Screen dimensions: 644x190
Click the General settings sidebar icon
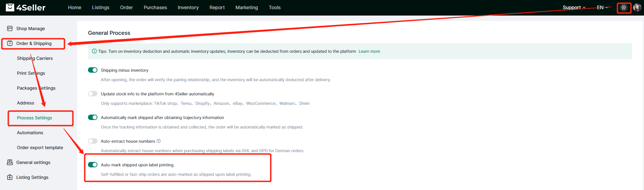10,163
